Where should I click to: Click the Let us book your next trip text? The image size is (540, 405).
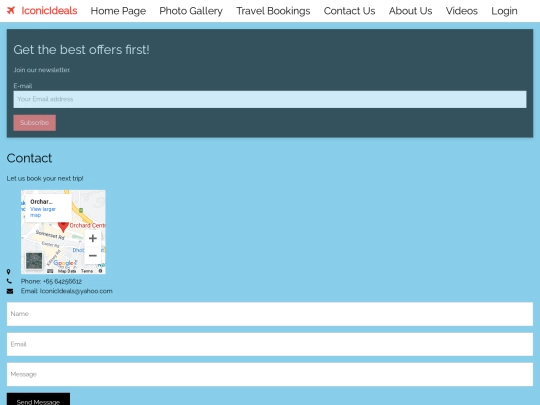[x=45, y=178]
